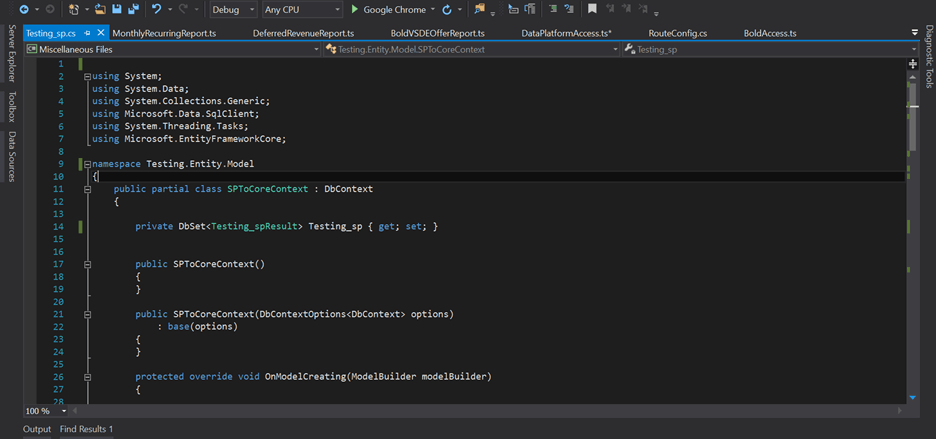
Task: Click the Navigate Backward arrow icon
Action: pyautogui.click(x=23, y=9)
